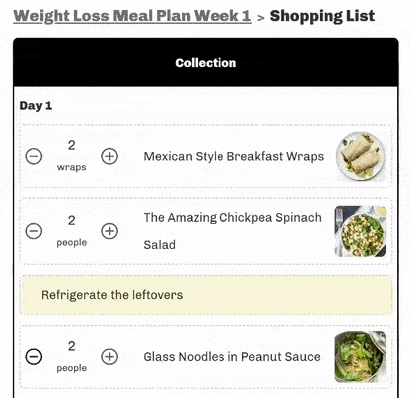410x398 pixels.
Task: Select the wraps quantity value 2
Action: coord(72,145)
